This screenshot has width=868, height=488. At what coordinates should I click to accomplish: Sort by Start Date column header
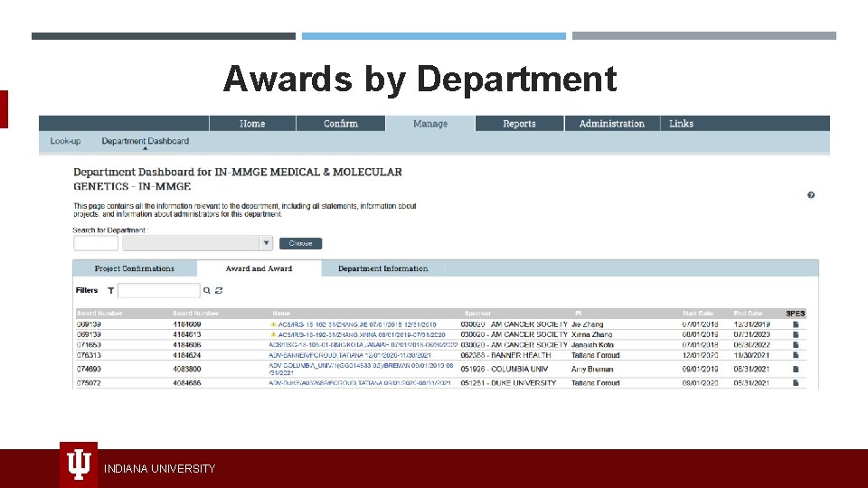pos(697,314)
